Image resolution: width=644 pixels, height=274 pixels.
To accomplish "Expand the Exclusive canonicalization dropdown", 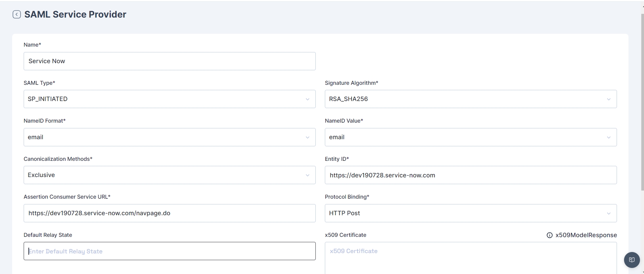I will click(162, 175).
